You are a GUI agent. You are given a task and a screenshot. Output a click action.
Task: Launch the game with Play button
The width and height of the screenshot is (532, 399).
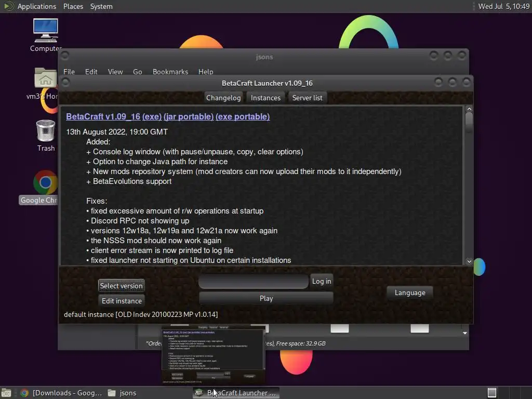point(266,298)
